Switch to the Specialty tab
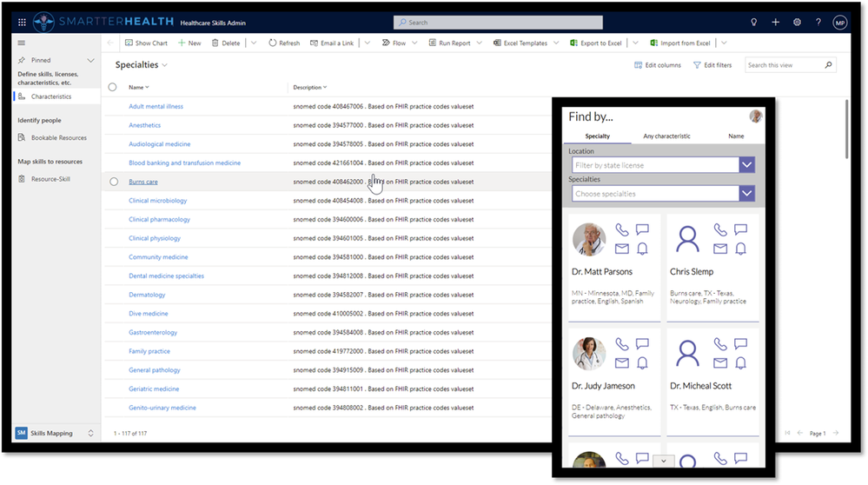Viewport: 868px width, 485px height. [x=597, y=136]
